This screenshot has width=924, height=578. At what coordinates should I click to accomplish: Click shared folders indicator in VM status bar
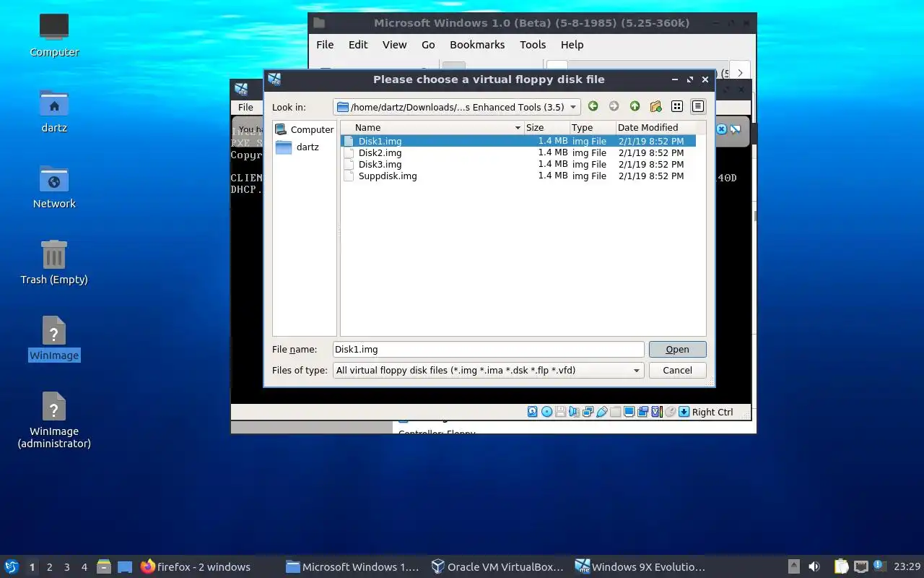[615, 412]
